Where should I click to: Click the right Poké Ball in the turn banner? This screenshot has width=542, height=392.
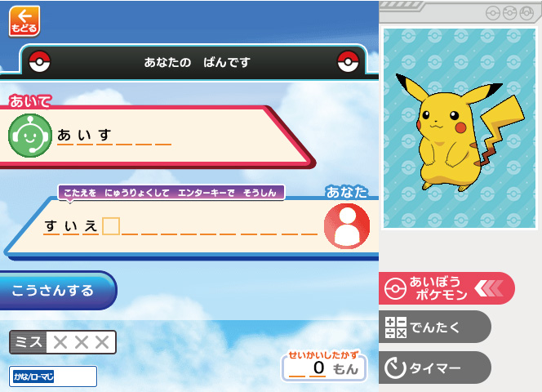[348, 61]
